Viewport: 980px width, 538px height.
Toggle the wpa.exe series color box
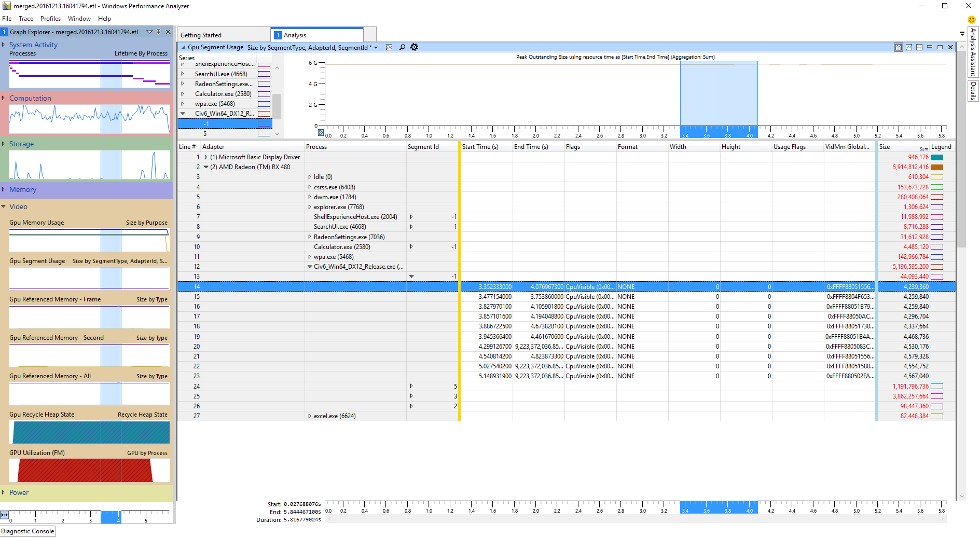point(264,104)
